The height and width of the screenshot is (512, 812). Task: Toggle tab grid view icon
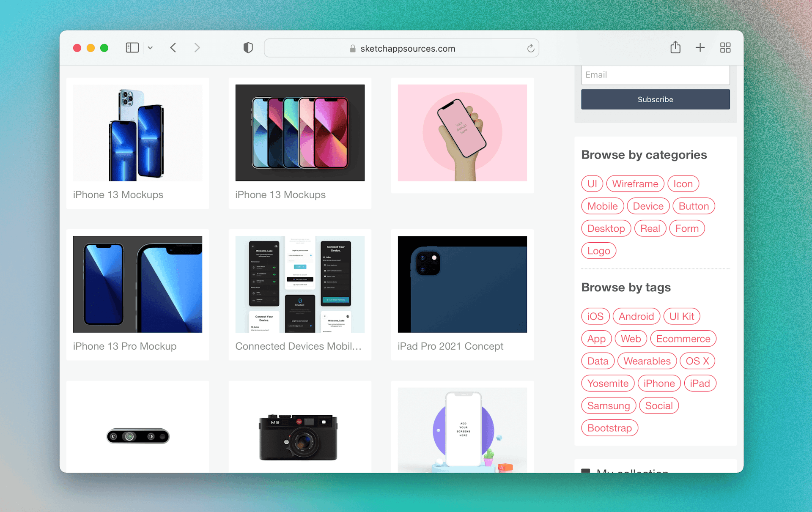[725, 47]
